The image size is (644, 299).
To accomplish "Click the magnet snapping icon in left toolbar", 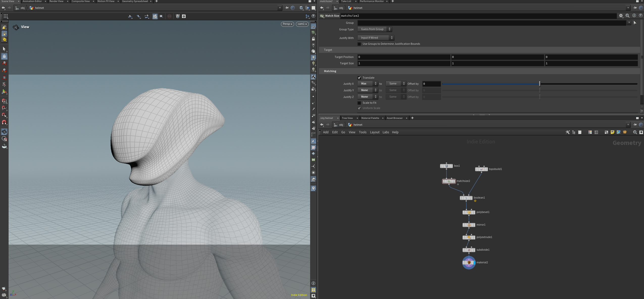I will click(4, 122).
